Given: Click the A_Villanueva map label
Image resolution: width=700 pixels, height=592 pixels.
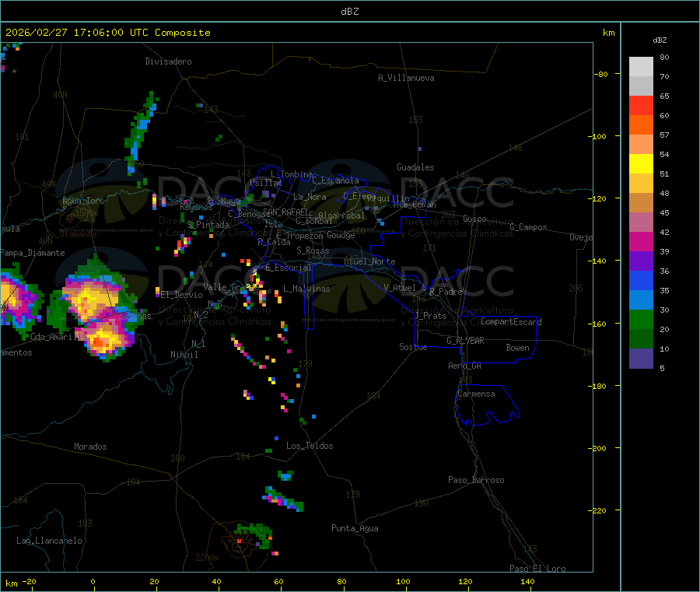Looking at the screenshot, I should [x=406, y=78].
